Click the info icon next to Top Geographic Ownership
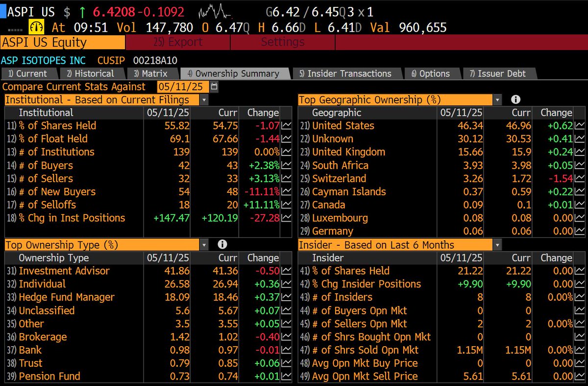This screenshot has width=588, height=386. (515, 100)
